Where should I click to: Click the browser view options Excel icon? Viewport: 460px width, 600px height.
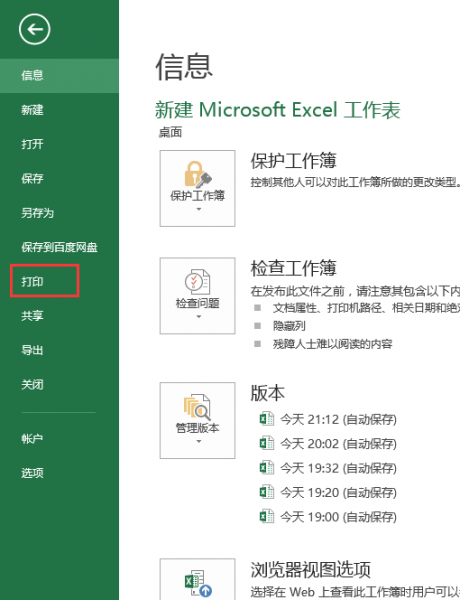198,583
